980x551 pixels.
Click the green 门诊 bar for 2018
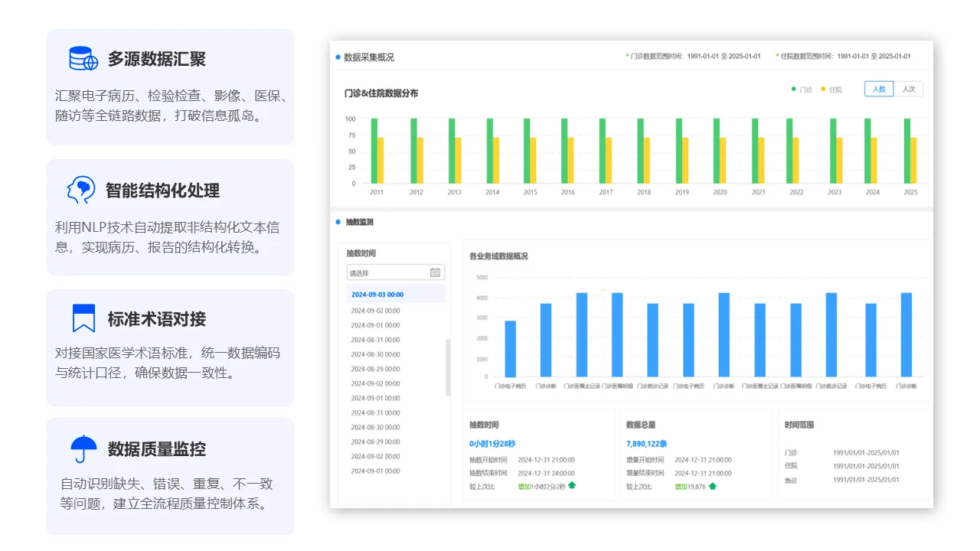(640, 151)
